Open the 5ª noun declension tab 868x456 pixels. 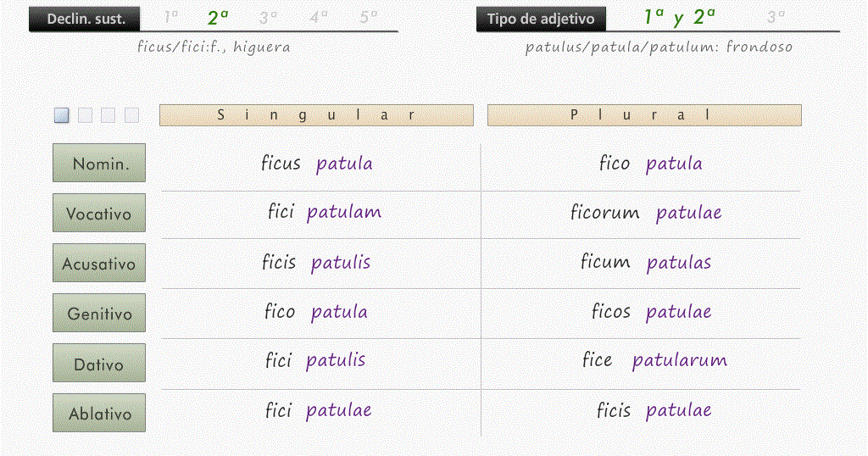(368, 17)
